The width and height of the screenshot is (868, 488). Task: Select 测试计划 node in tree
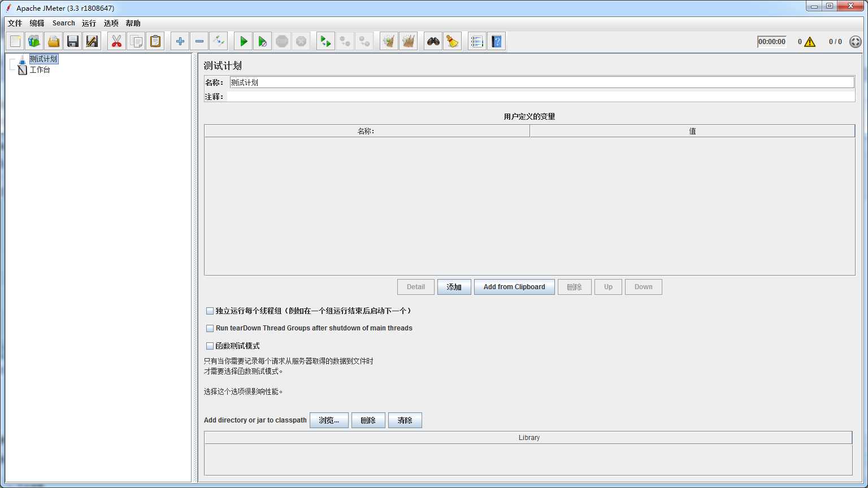44,59
